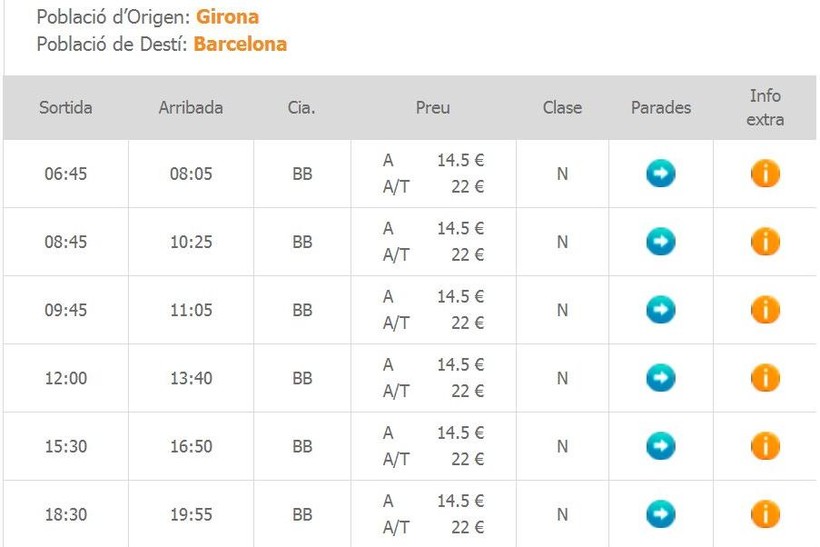Open extra info for the 12:00 bus
Viewport: 820px width, 547px height.
(765, 378)
